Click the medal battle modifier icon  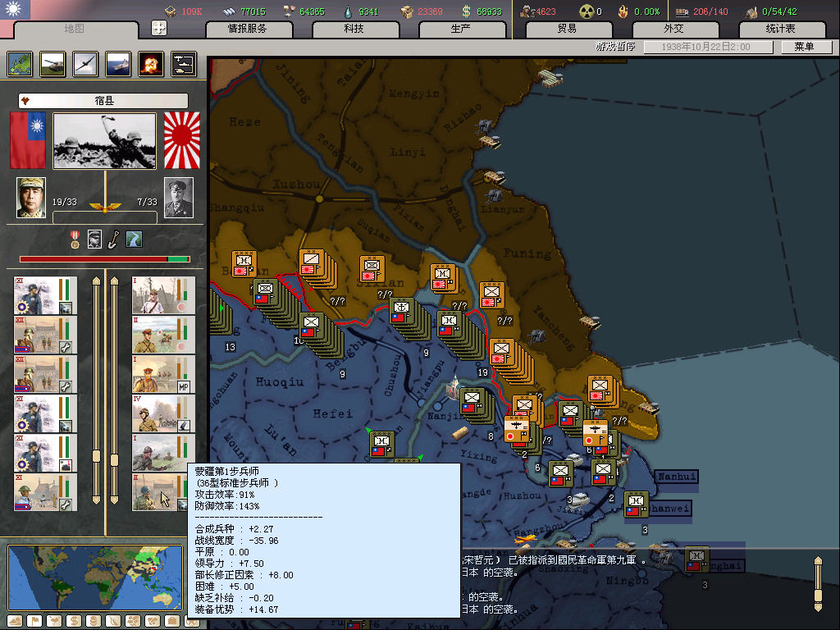[75, 240]
